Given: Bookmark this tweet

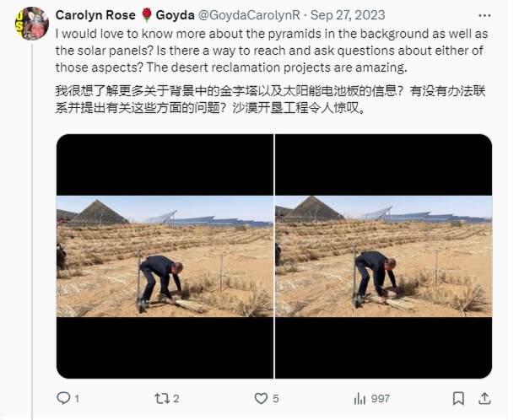Looking at the screenshot, I should tap(458, 398).
